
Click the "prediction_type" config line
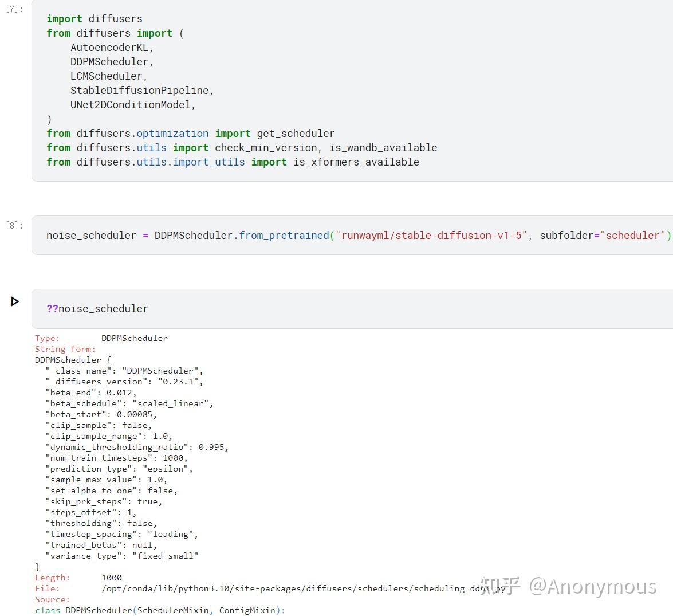point(119,469)
